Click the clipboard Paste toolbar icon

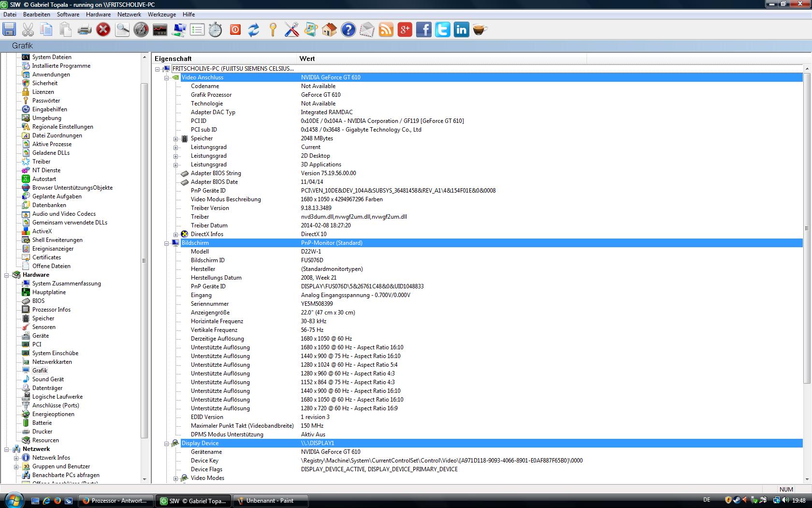pos(65,30)
